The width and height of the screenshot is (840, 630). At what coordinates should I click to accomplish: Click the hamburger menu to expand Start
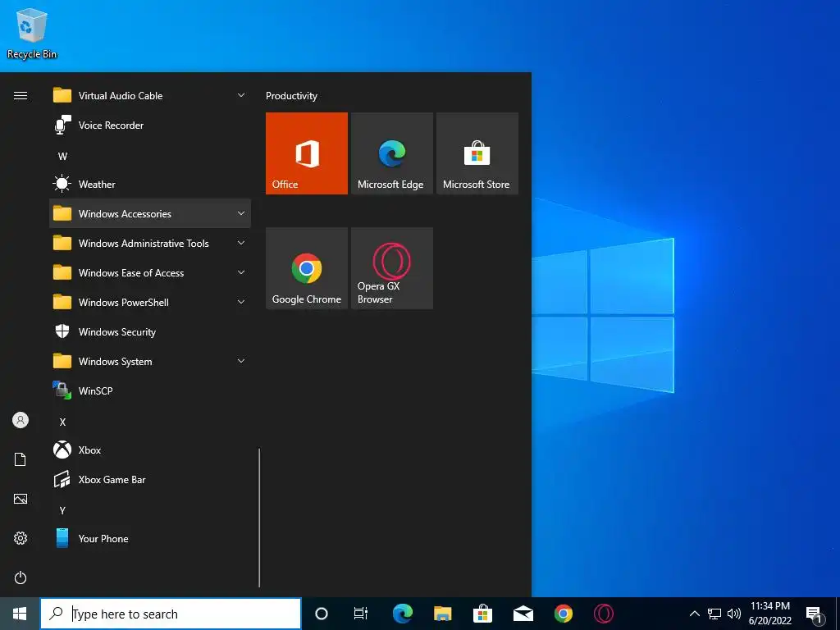(21, 96)
